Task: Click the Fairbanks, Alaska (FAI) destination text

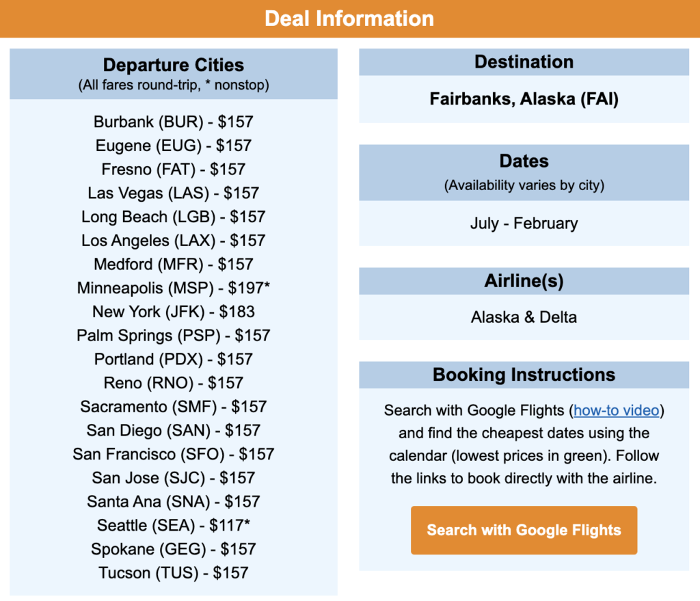Action: point(524,99)
